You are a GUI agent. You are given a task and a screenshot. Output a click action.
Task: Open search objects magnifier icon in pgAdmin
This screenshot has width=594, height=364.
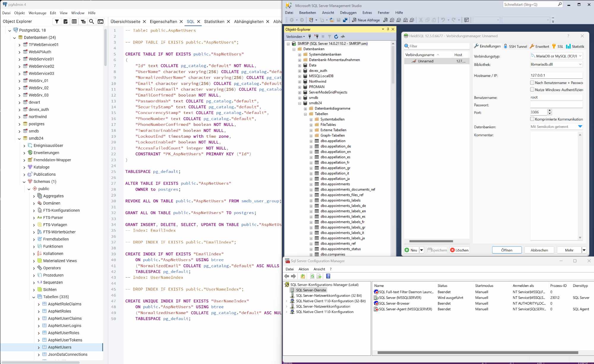click(x=92, y=21)
